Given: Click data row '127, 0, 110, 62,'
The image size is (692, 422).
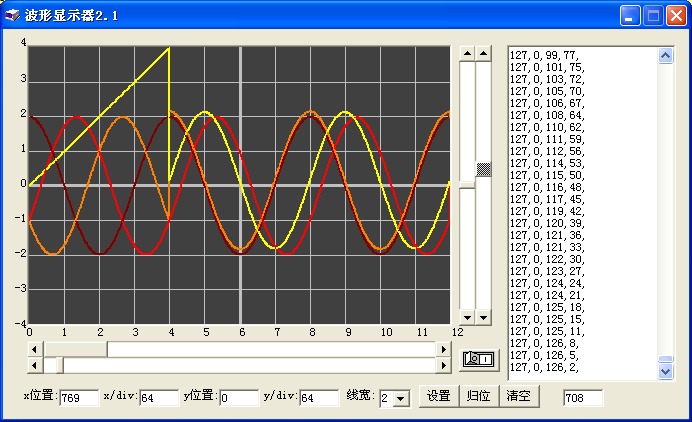Looking at the screenshot, I should (547, 127).
